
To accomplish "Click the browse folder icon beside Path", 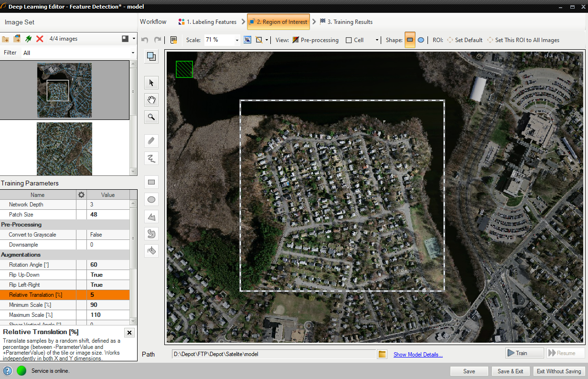I will [382, 354].
